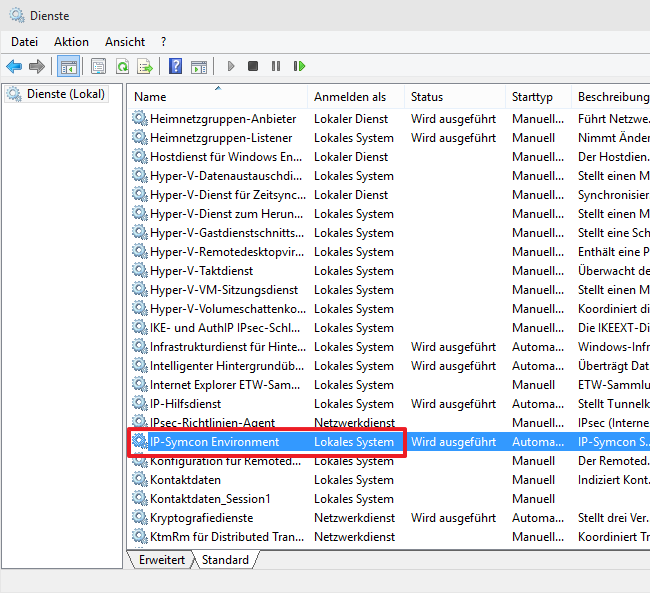
Task: Toggle the Show/Hide console tree button
Action: click(69, 67)
